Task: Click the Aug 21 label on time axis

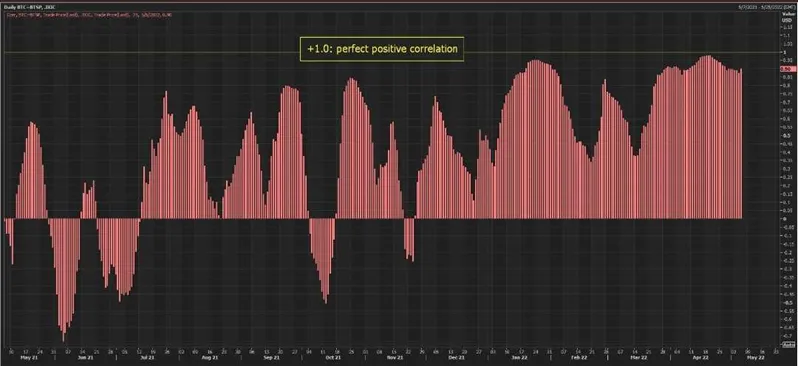Action: pyautogui.click(x=210, y=358)
